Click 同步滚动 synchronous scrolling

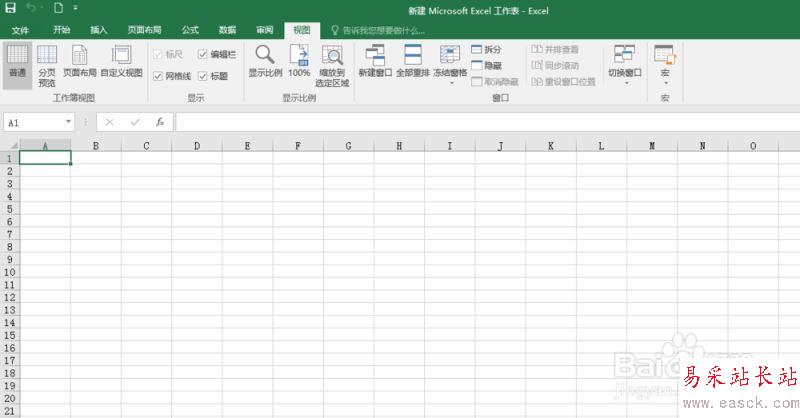[x=555, y=65]
